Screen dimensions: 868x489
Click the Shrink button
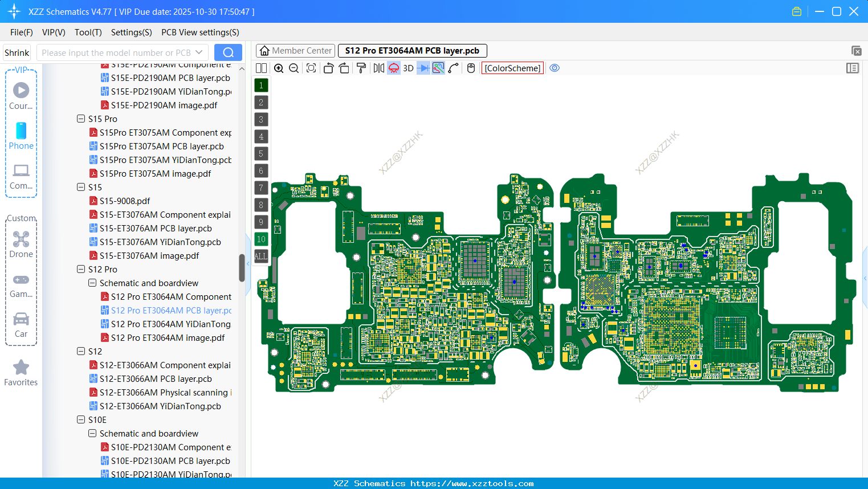point(17,52)
